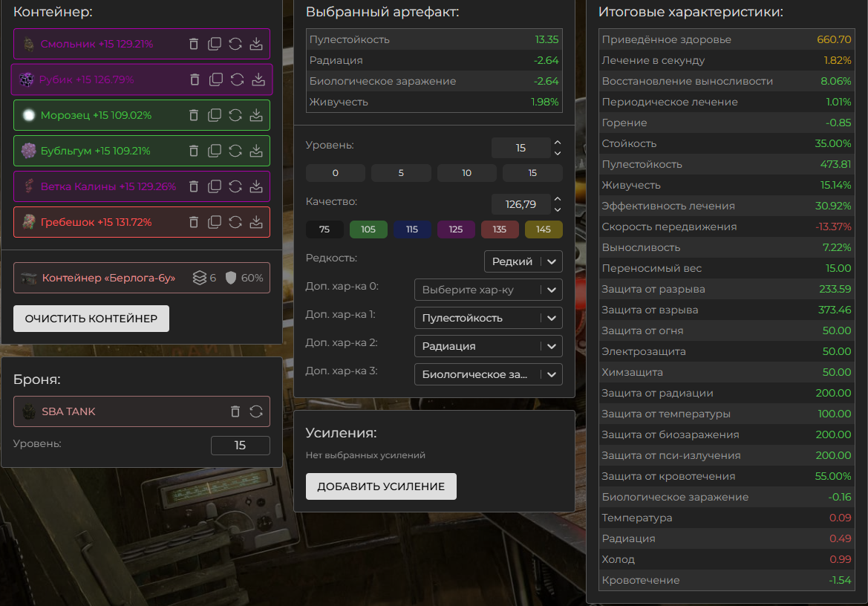Select the Рубик +15 126.79% artifact row
868x606 pixels.
point(142,79)
